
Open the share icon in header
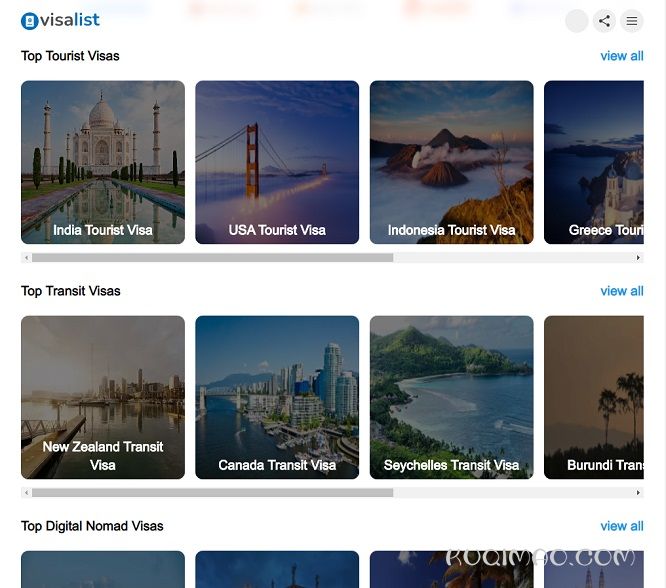[x=604, y=21]
